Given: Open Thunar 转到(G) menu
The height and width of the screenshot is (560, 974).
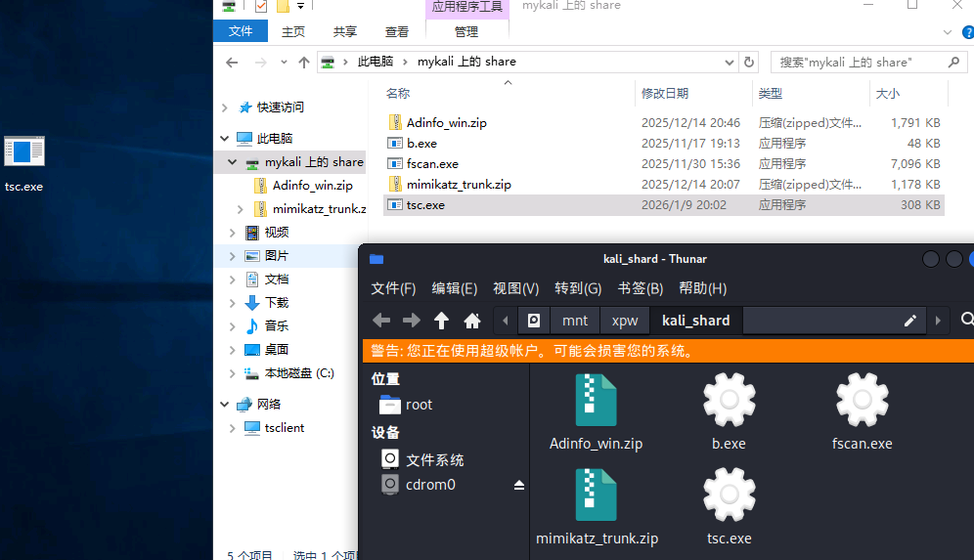Looking at the screenshot, I should 578,288.
